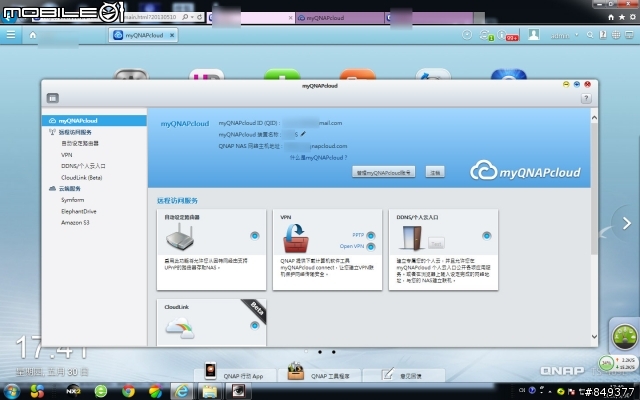The height and width of the screenshot is (400, 640).
Task: Click the 注销 sign-out button
Action: (x=435, y=172)
